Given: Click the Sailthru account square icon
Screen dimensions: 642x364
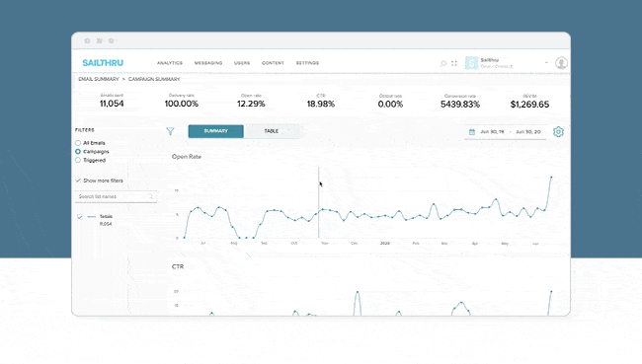Looking at the screenshot, I should click(x=471, y=63).
